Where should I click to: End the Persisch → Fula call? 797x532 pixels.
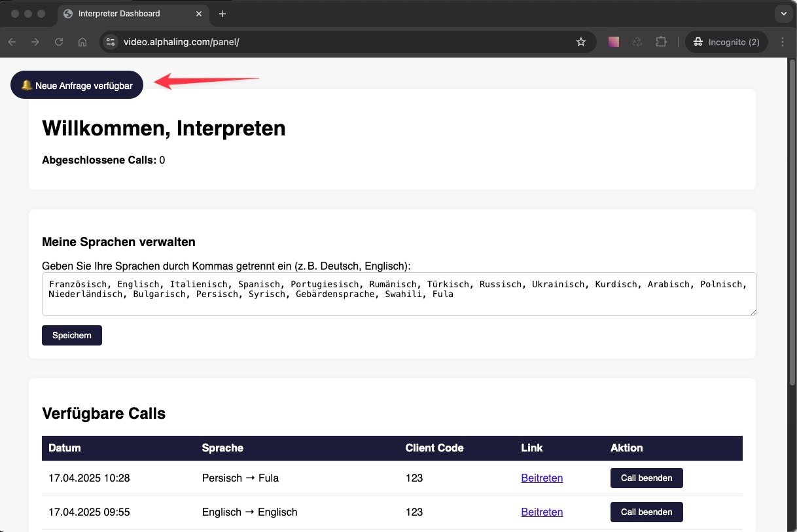(x=646, y=478)
